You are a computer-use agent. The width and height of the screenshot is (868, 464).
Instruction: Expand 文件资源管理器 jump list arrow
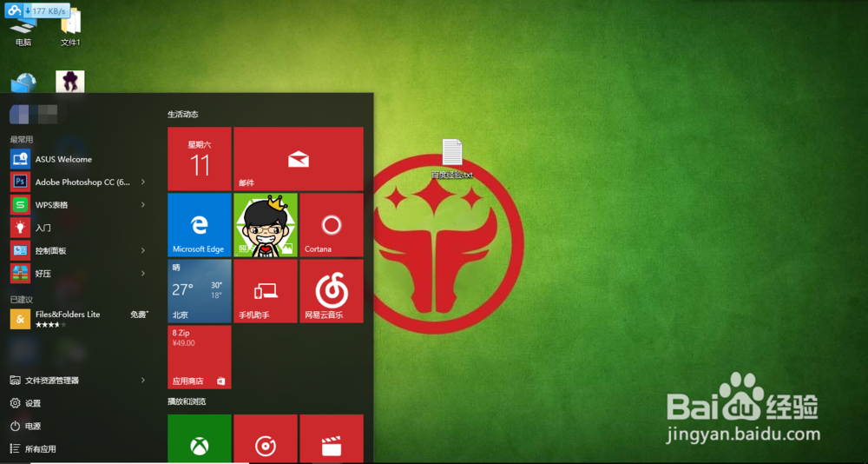coord(143,381)
